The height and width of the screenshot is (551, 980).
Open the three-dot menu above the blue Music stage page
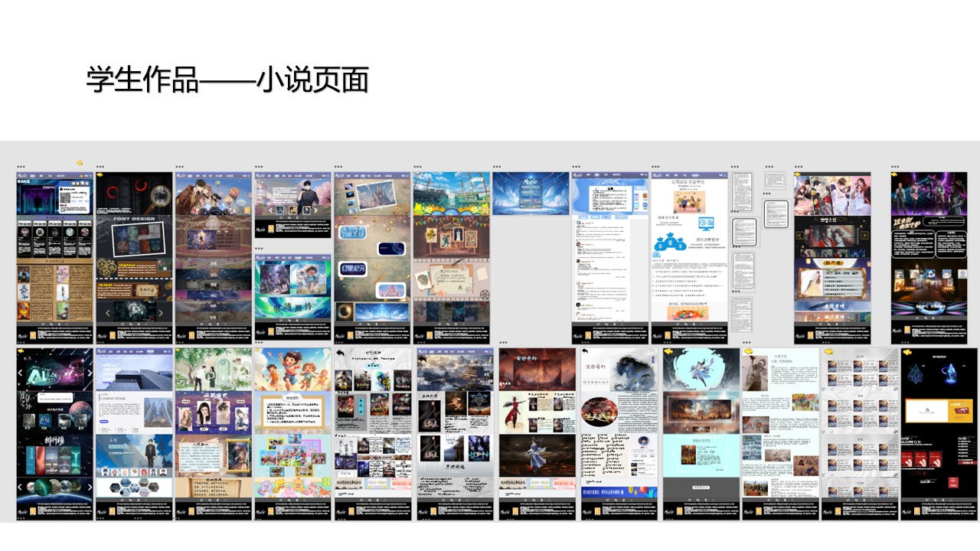point(498,166)
